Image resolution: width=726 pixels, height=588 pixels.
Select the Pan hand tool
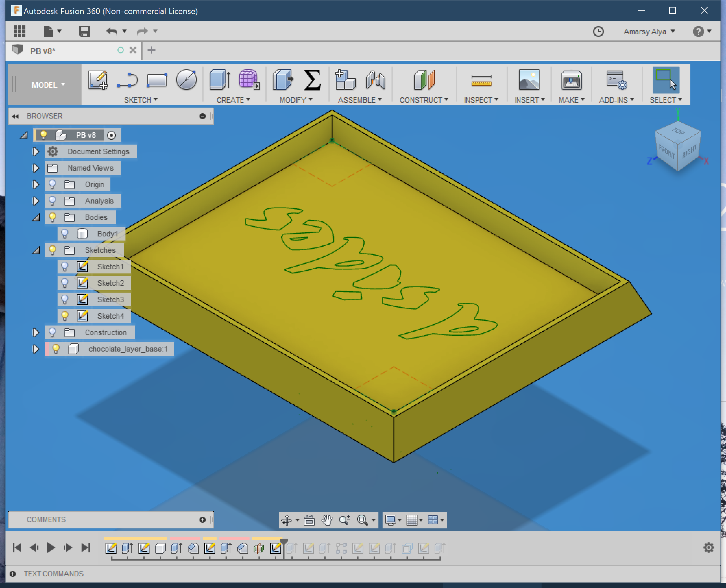pyautogui.click(x=327, y=520)
